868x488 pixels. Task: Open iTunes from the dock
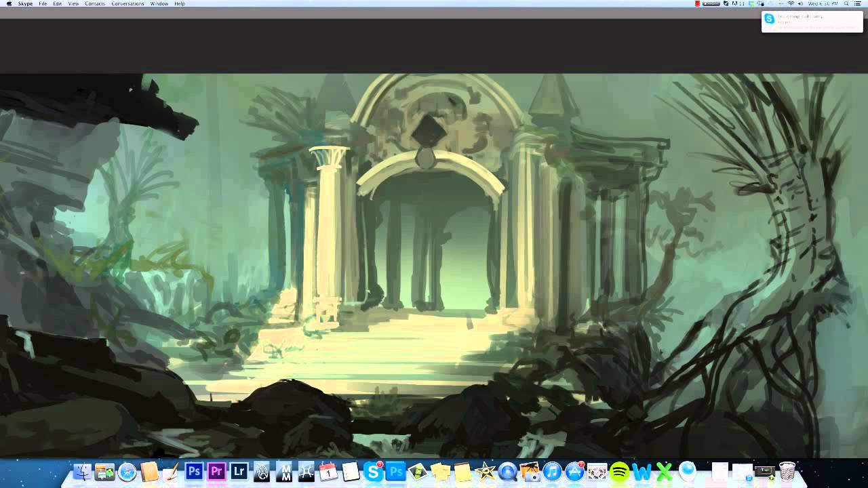[x=552, y=471]
